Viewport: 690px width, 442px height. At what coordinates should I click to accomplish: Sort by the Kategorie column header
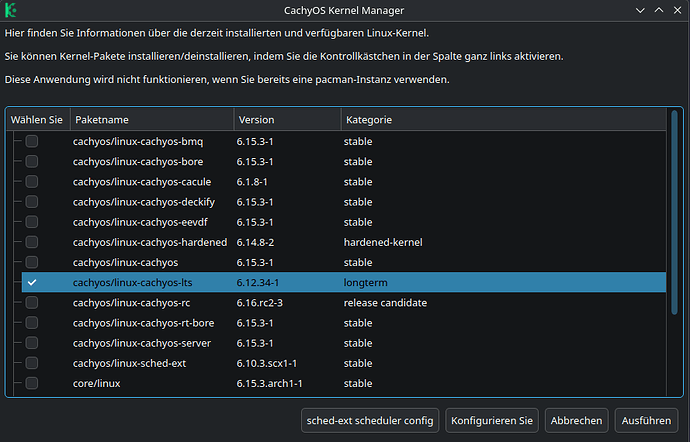pyautogui.click(x=504, y=120)
